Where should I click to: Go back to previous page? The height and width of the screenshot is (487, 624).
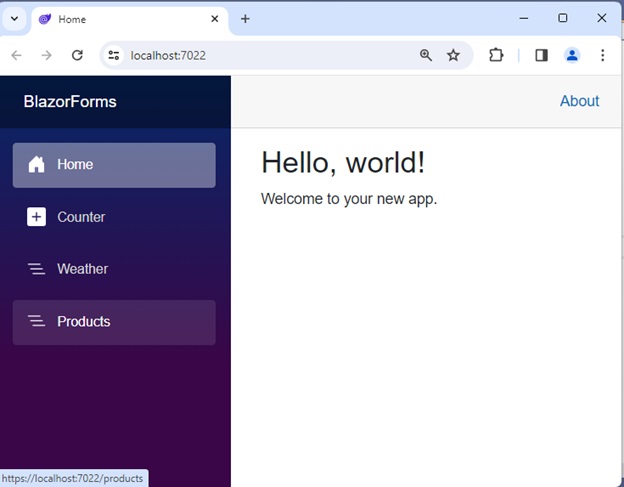16,55
